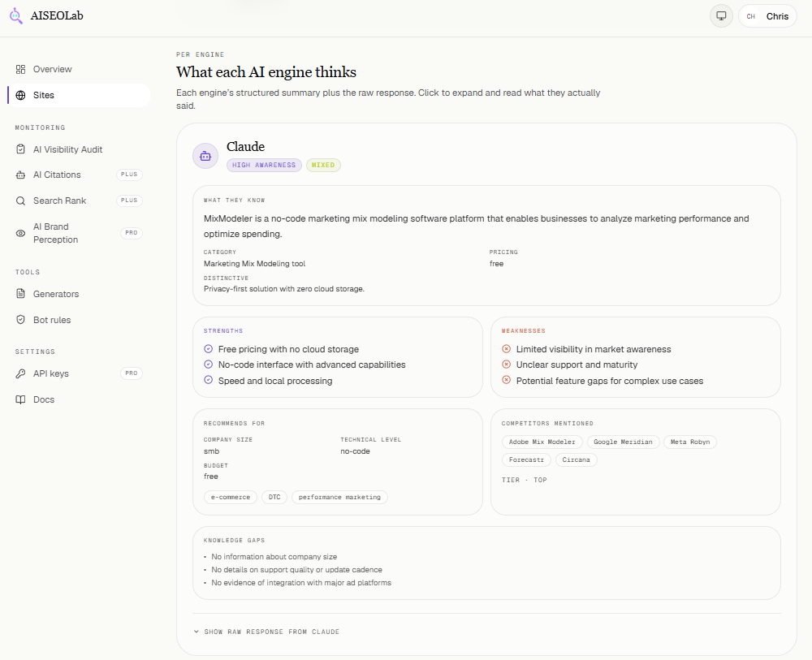This screenshot has width=812, height=660.
Task: Click the PRO badge beside AI Brand Perception
Action: pos(132,233)
